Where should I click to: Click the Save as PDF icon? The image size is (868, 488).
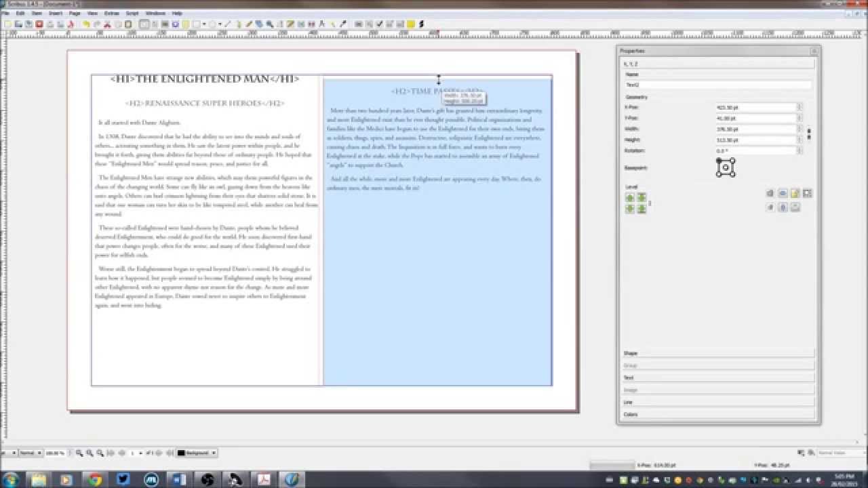click(x=71, y=24)
